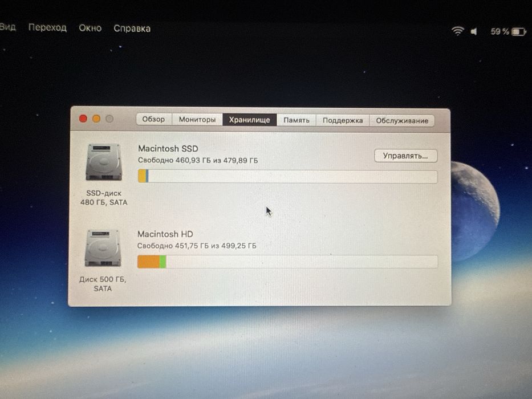Open the Переход menu

click(47, 27)
